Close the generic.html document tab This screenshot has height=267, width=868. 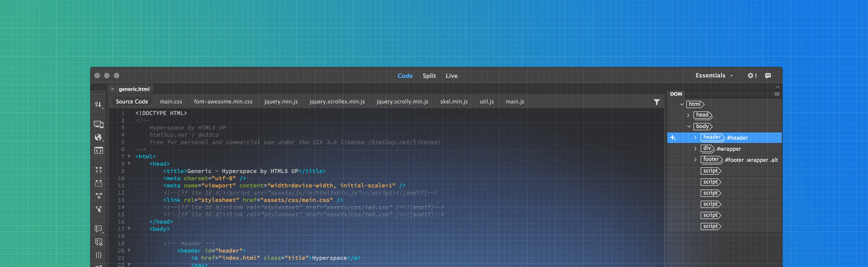coord(112,89)
